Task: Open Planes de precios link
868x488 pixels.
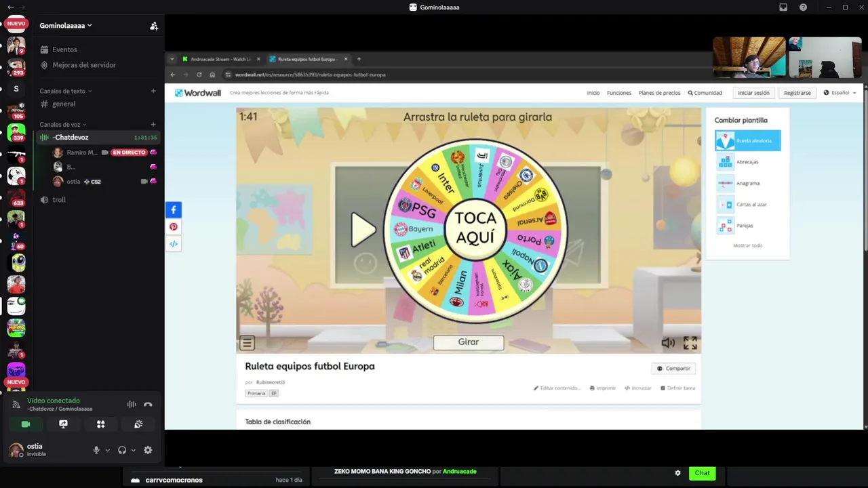Action: coord(659,93)
